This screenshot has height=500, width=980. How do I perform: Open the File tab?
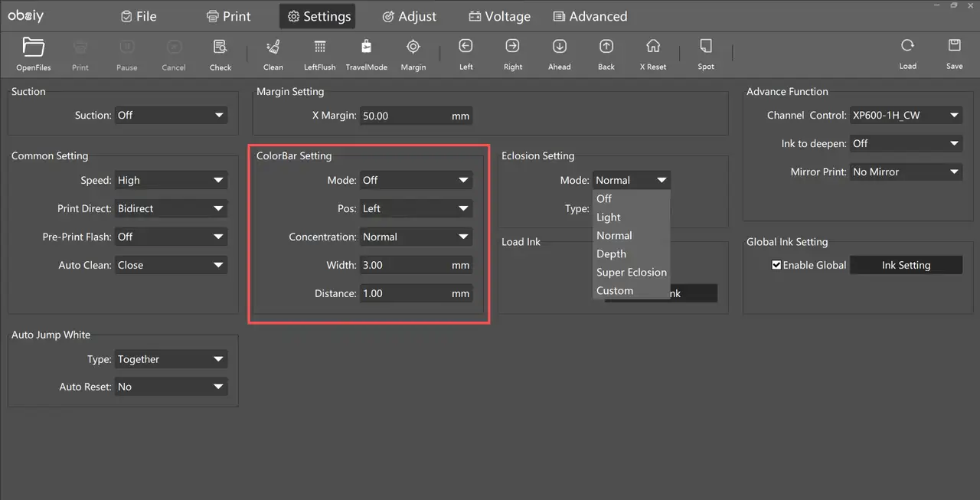pos(139,16)
